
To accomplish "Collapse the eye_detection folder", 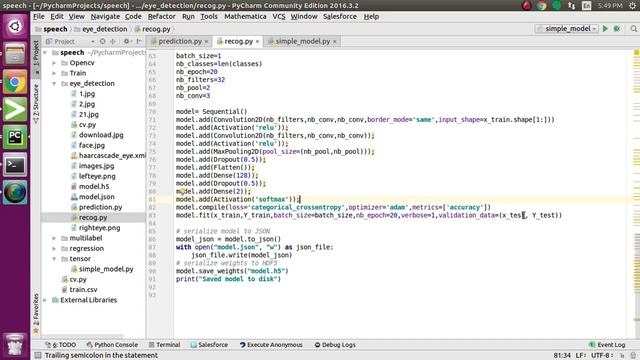I will pos(54,83).
